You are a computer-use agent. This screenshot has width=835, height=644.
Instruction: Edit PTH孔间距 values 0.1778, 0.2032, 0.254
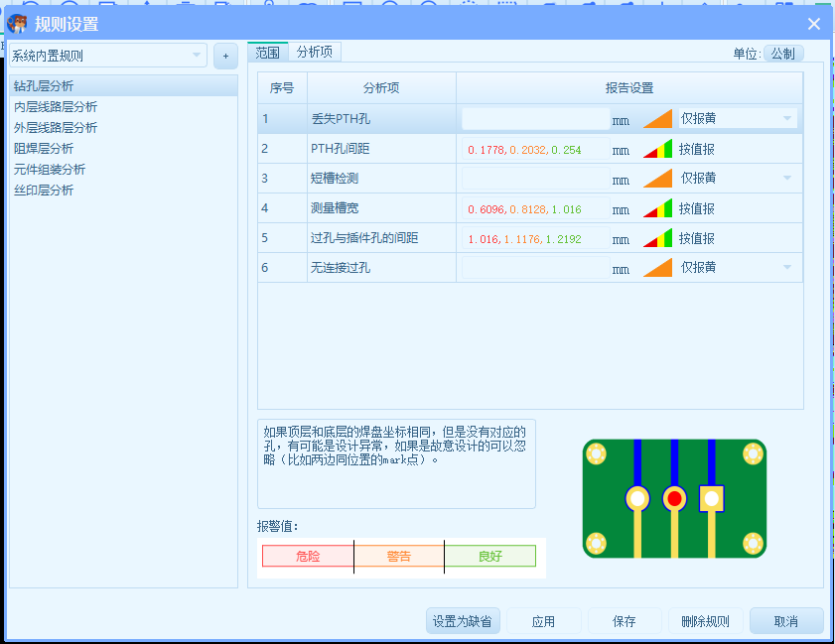536,149
